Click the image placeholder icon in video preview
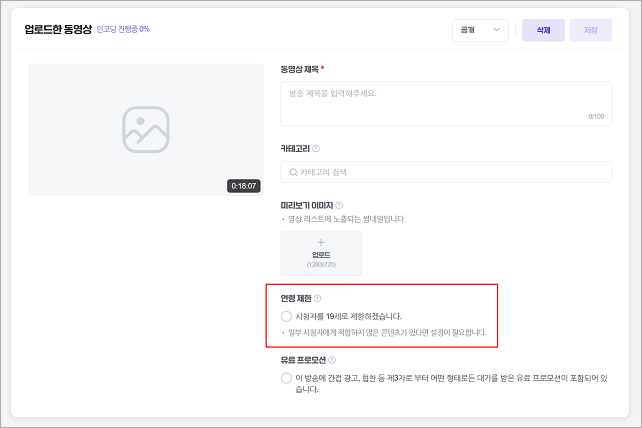 (x=146, y=129)
